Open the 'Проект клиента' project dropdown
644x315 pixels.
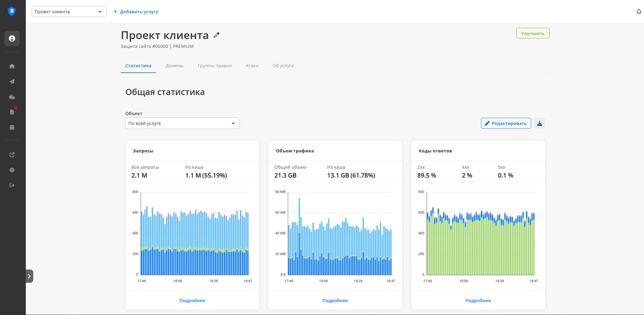pos(69,12)
